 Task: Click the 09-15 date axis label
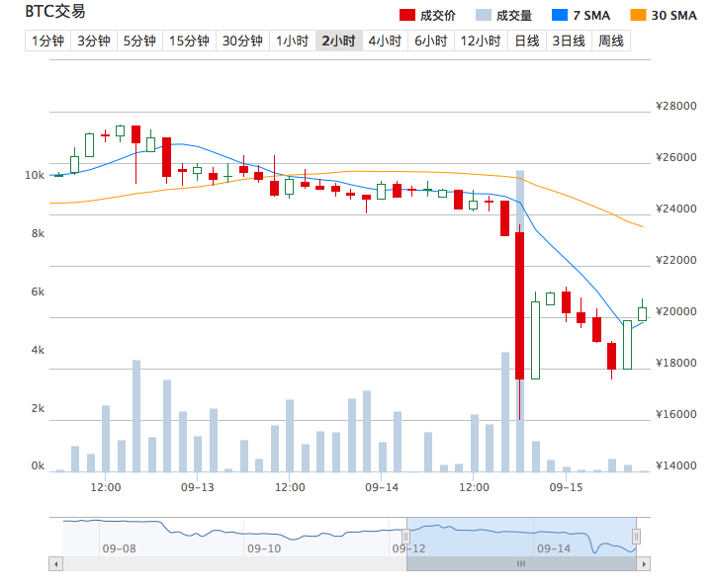566,487
